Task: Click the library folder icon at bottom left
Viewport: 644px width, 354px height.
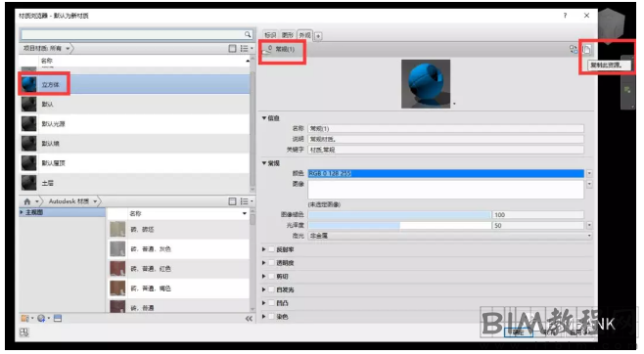Action: (x=25, y=319)
